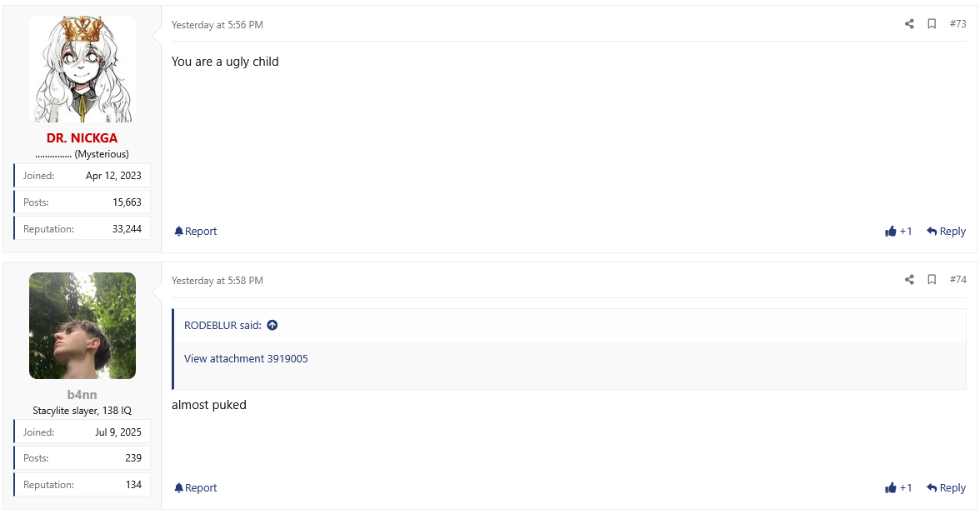Give +1 to b4nn's post
This screenshot has height=514, width=980.
pos(898,488)
